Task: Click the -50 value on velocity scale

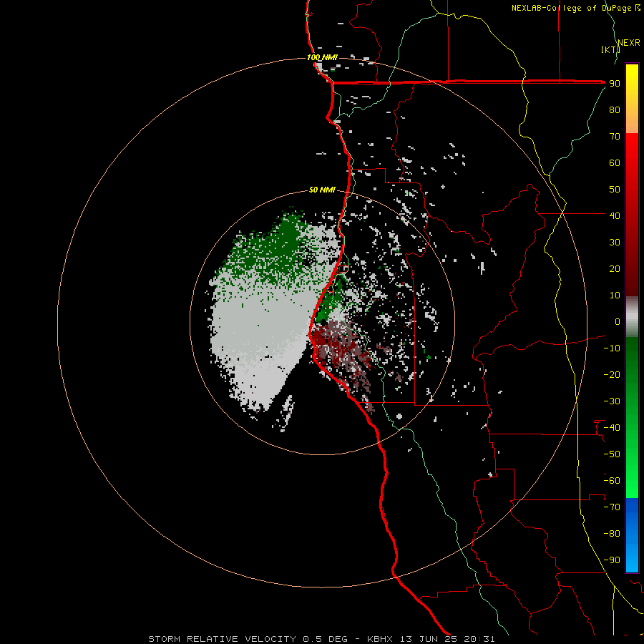Action: [x=612, y=454]
